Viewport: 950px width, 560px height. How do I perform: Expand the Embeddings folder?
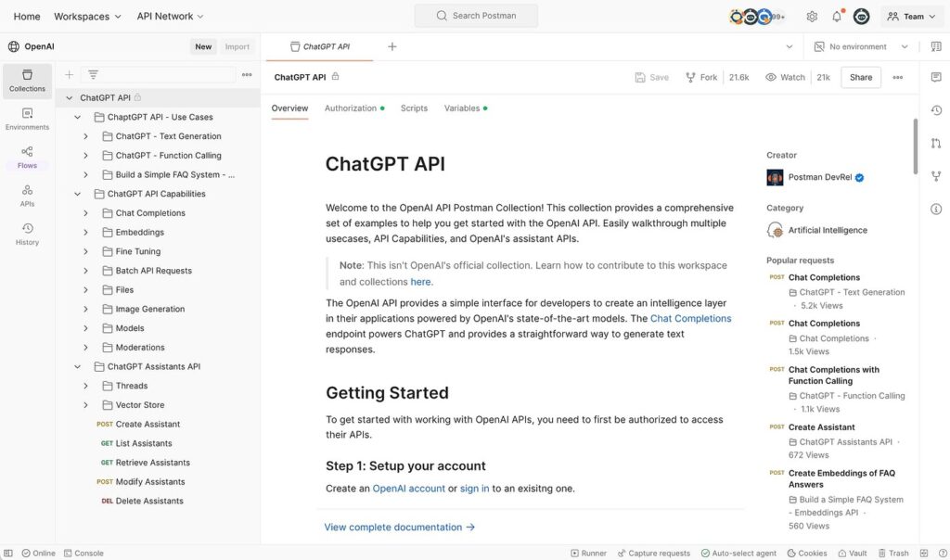[x=85, y=232]
